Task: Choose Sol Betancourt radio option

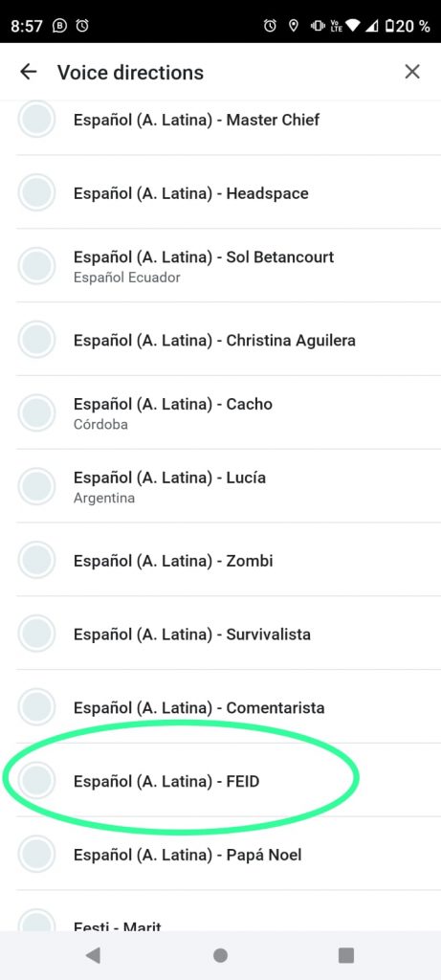Action: (37, 266)
